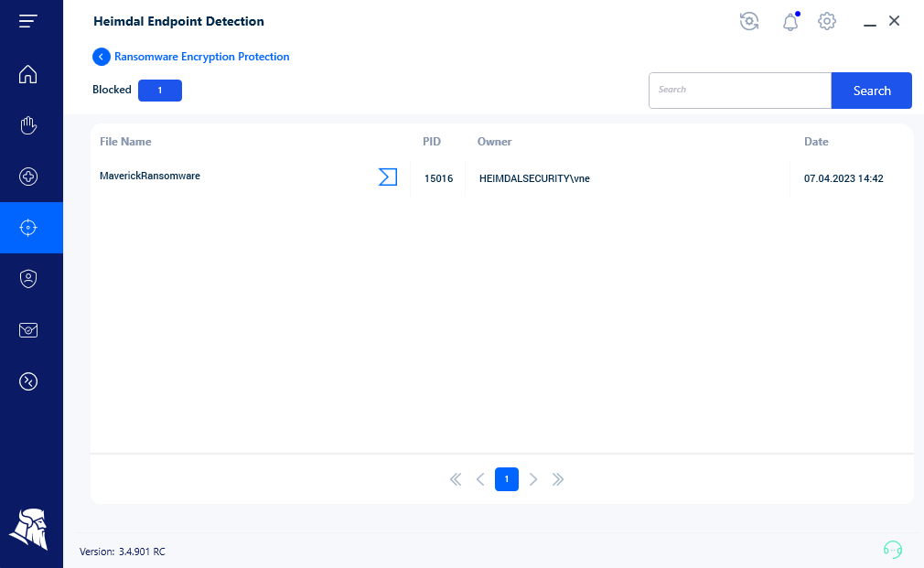The height and width of the screenshot is (568, 924).
Task: Go to Home in the sidebar
Action: pyautogui.click(x=27, y=74)
